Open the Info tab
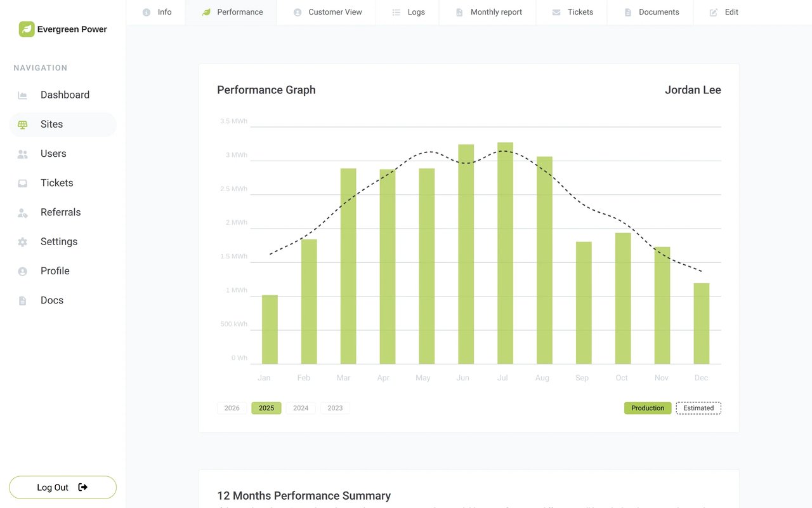812x508 pixels. [156, 12]
